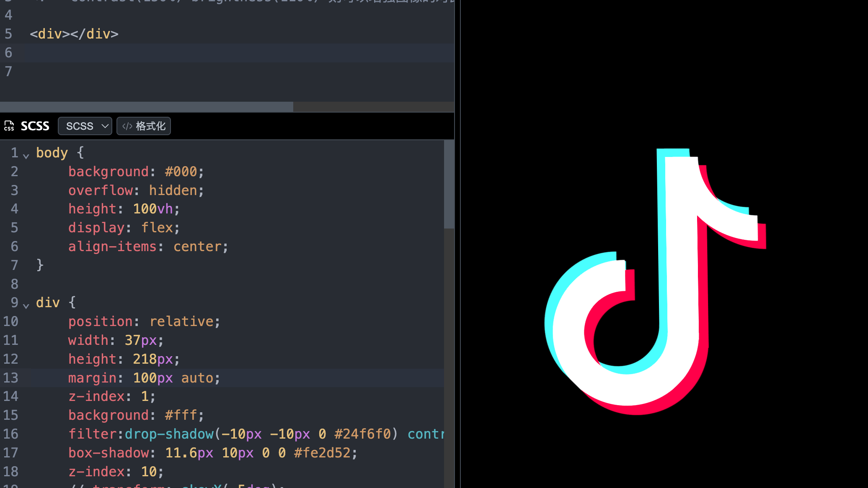This screenshot has height=488, width=868.
Task: Click the box-shadow #fe2d52 line
Action: click(213, 453)
